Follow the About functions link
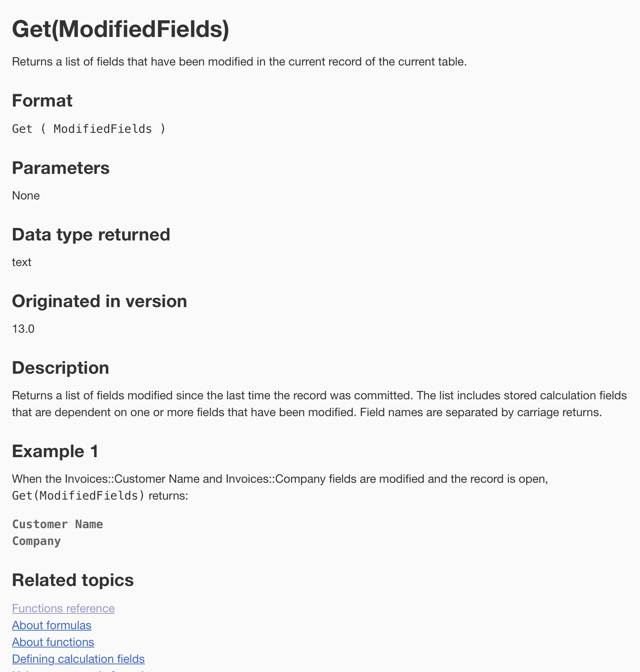 click(53, 642)
